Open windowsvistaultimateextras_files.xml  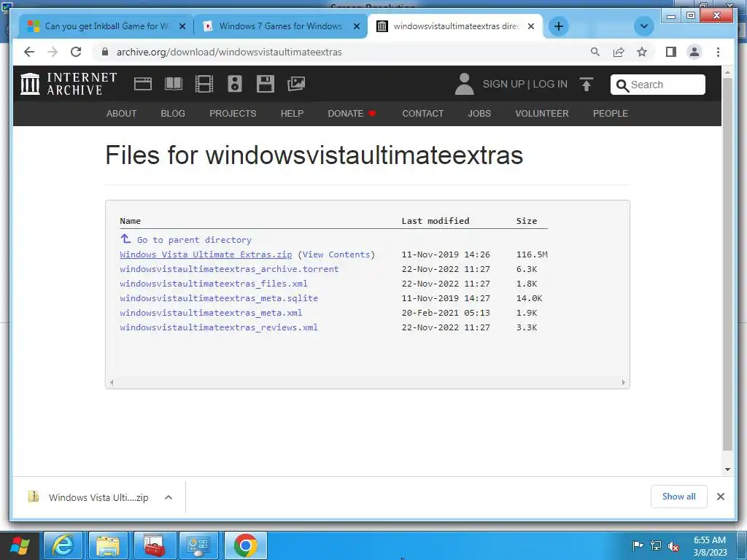pos(214,284)
